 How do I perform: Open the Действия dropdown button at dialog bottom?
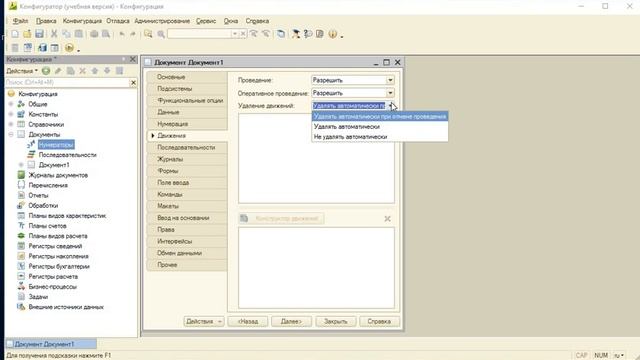tap(204, 322)
